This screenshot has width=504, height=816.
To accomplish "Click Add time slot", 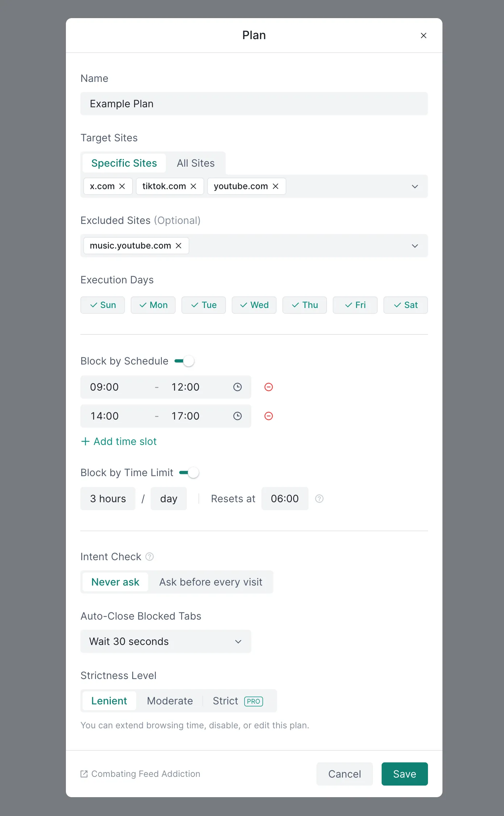I will coord(119,441).
